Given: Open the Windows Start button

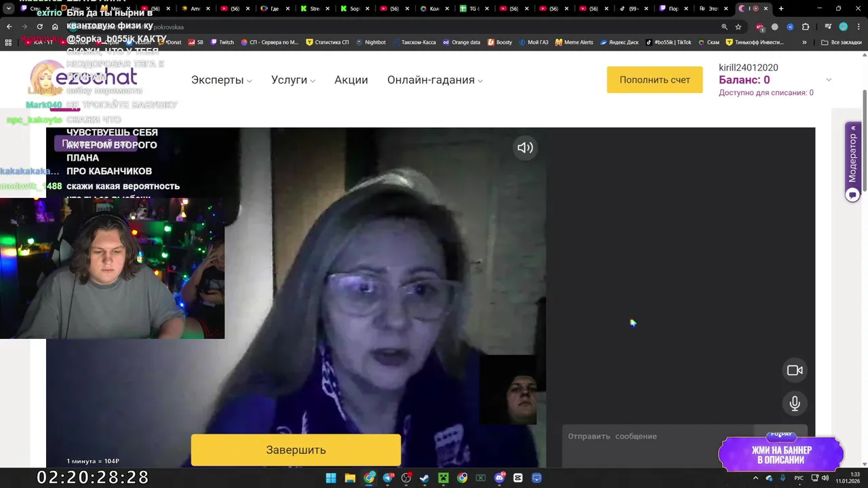Looking at the screenshot, I should pos(331,478).
